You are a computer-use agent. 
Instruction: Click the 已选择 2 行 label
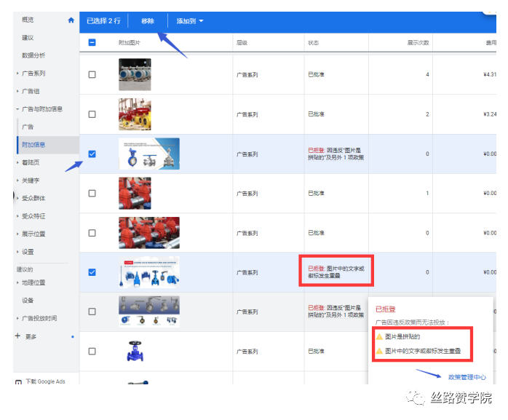click(x=103, y=21)
